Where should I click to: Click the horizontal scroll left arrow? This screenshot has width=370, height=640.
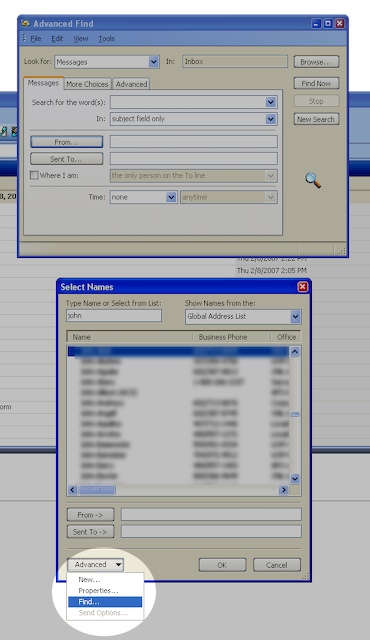[73, 489]
